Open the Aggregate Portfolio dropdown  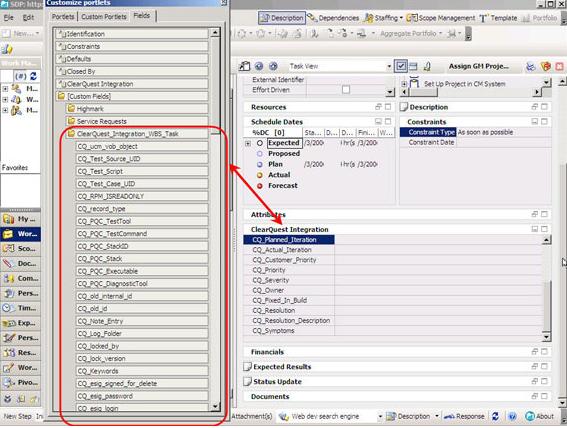411,34
